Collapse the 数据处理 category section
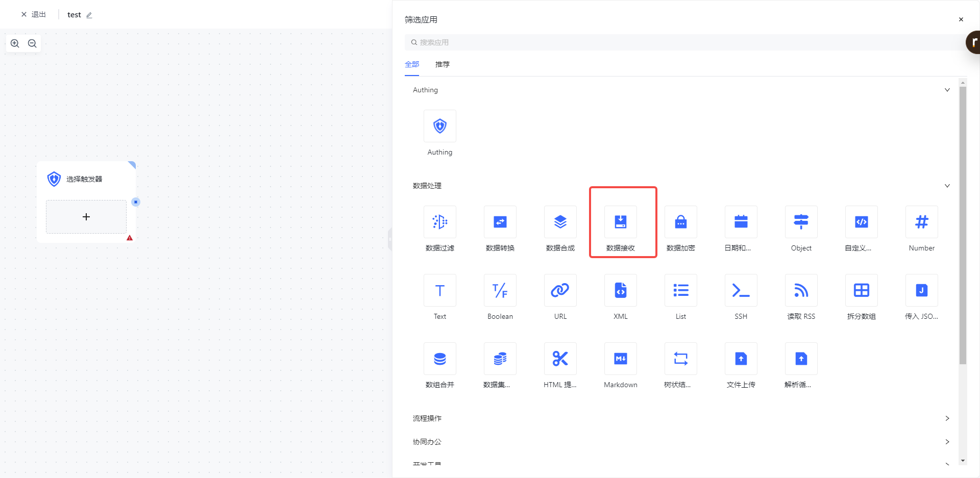This screenshot has height=478, width=980. pos(947,186)
